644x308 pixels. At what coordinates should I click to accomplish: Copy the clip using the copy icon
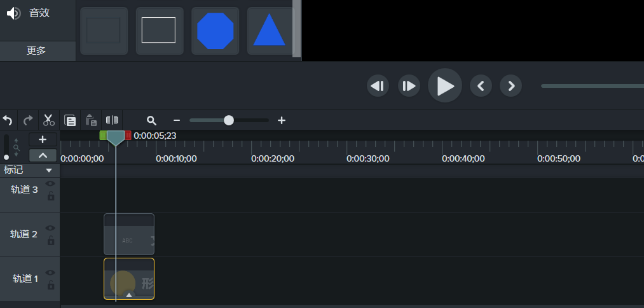(71, 120)
